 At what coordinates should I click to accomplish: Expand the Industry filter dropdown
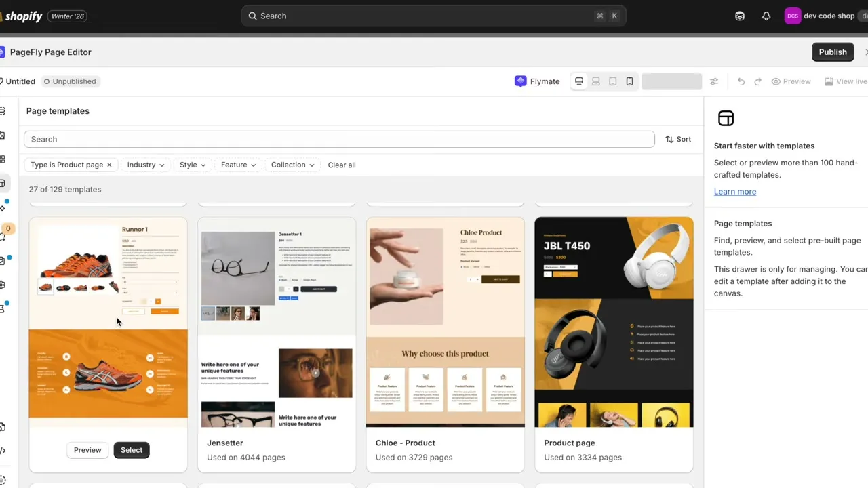[146, 165]
